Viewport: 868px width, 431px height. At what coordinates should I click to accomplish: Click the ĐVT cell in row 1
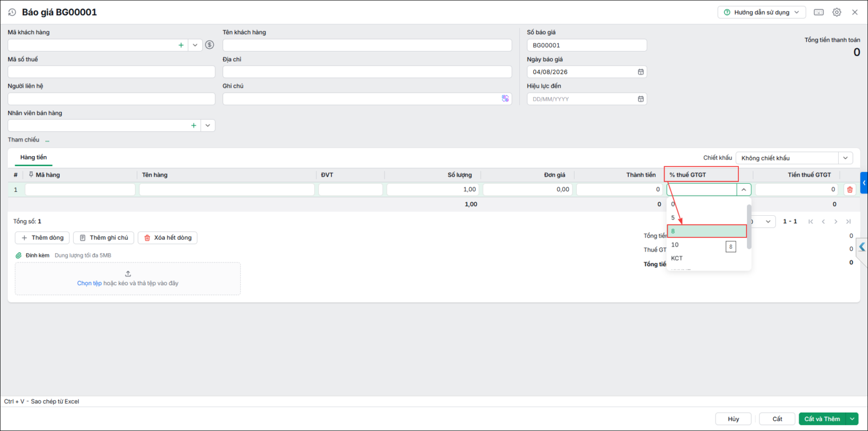pyautogui.click(x=350, y=189)
